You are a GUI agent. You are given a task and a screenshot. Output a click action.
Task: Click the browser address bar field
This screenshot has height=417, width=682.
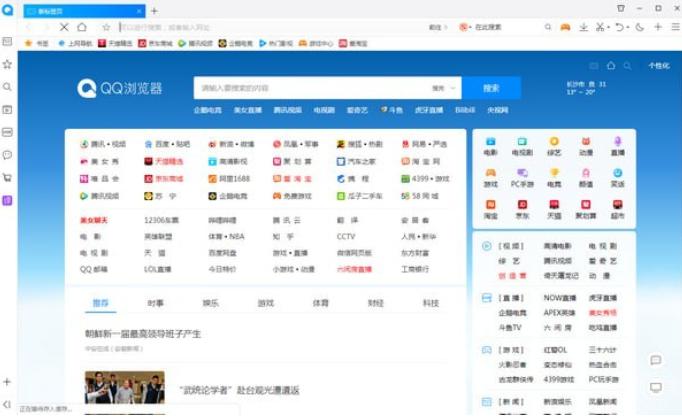coord(272,27)
